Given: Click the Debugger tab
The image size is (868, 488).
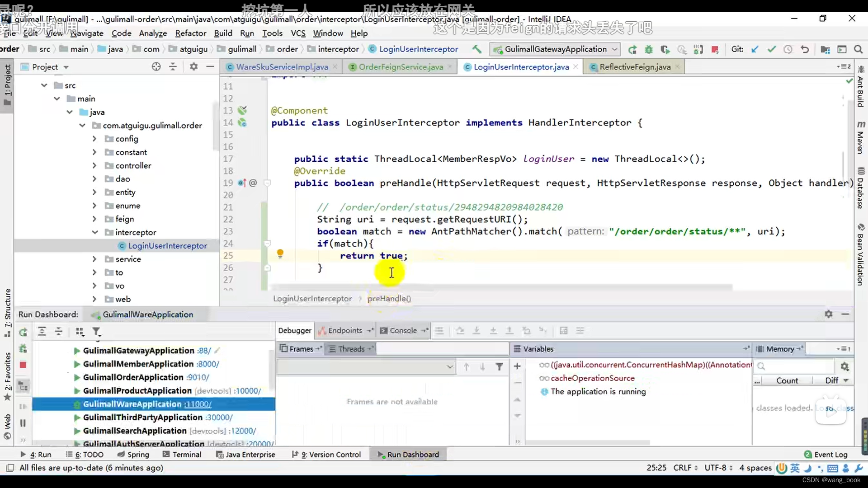Looking at the screenshot, I should pyautogui.click(x=294, y=330).
